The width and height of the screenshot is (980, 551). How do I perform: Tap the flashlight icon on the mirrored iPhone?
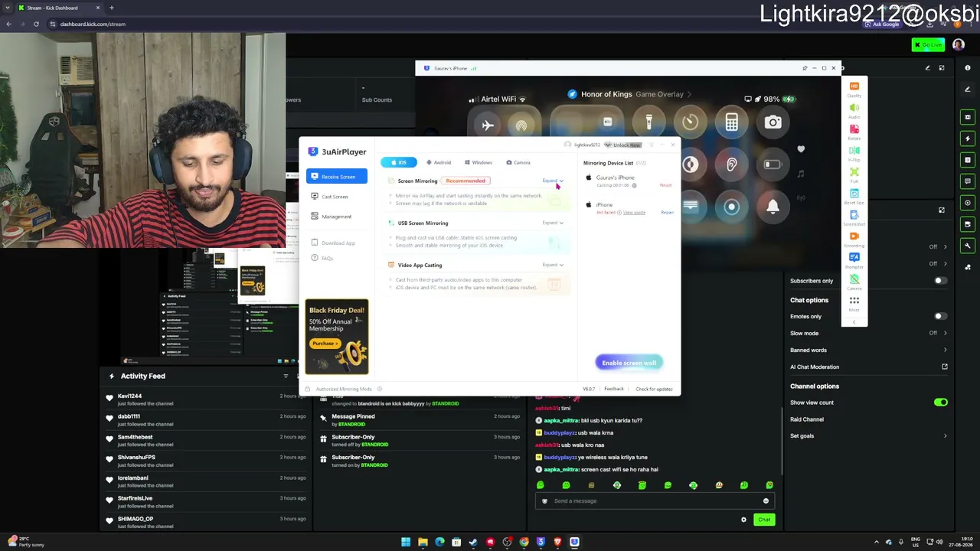pyautogui.click(x=649, y=122)
